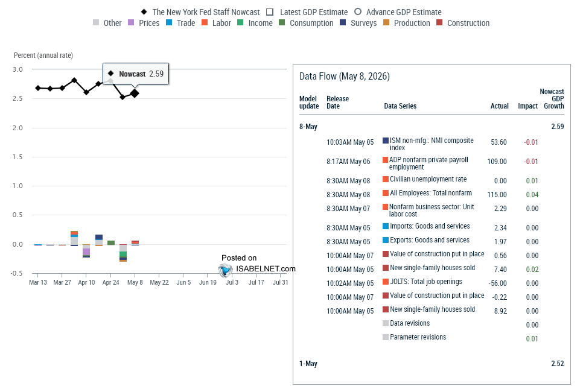This screenshot has height=392, width=583.
Task: Toggle the Construction red legend swatch
Action: (439, 23)
